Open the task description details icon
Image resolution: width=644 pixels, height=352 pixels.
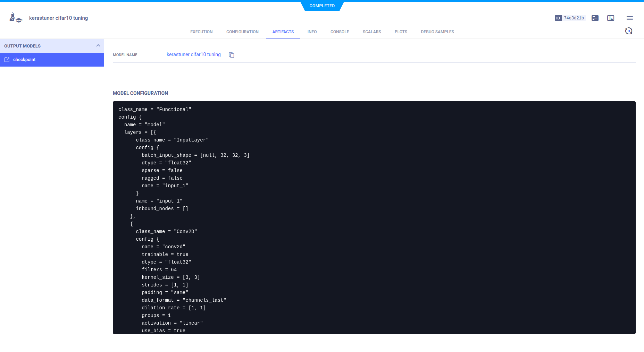595,18
